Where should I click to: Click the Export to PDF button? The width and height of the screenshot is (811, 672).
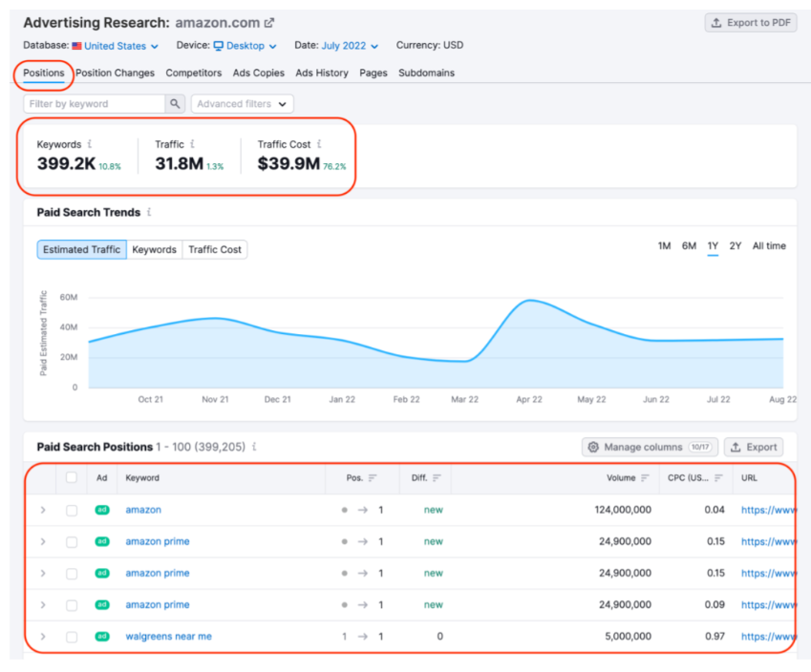coord(751,23)
